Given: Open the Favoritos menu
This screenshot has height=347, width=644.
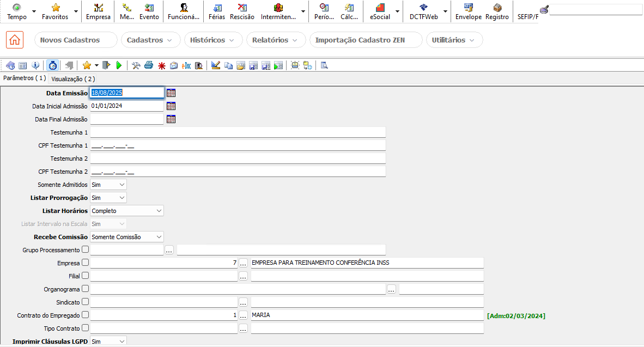Looking at the screenshot, I should pyautogui.click(x=55, y=11).
